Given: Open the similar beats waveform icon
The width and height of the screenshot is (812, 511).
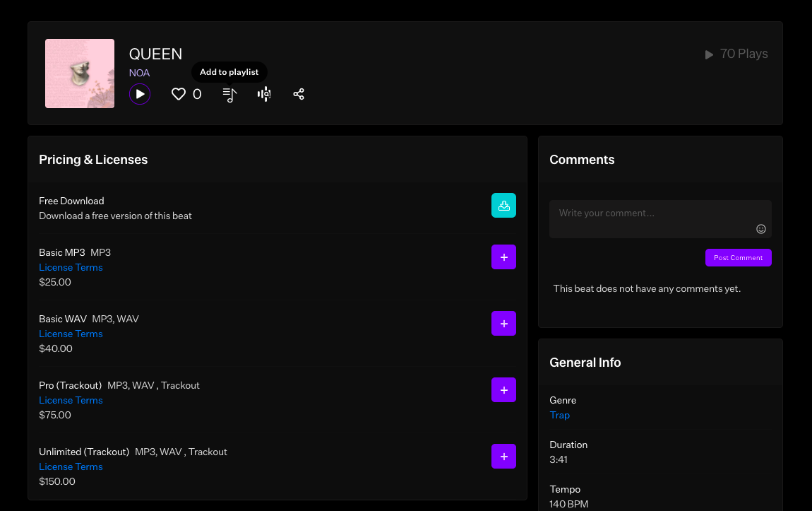Looking at the screenshot, I should pos(264,94).
